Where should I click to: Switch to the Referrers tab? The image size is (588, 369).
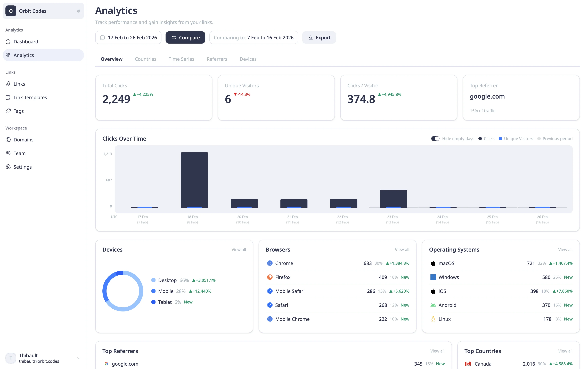click(217, 59)
